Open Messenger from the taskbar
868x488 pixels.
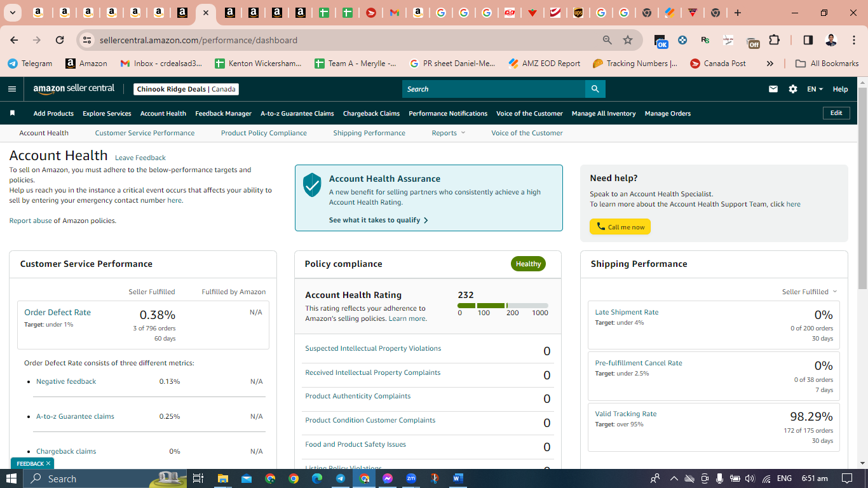pos(388,478)
